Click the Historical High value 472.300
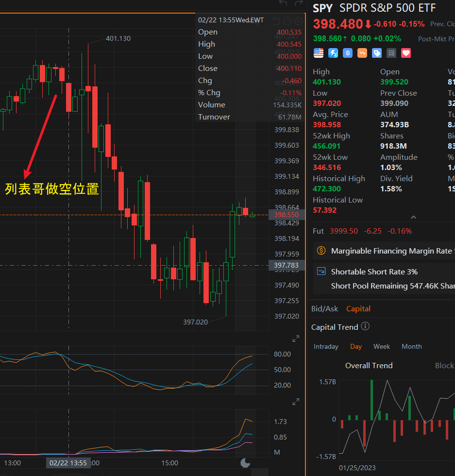Image resolution: width=455 pixels, height=476 pixels. pyautogui.click(x=327, y=189)
